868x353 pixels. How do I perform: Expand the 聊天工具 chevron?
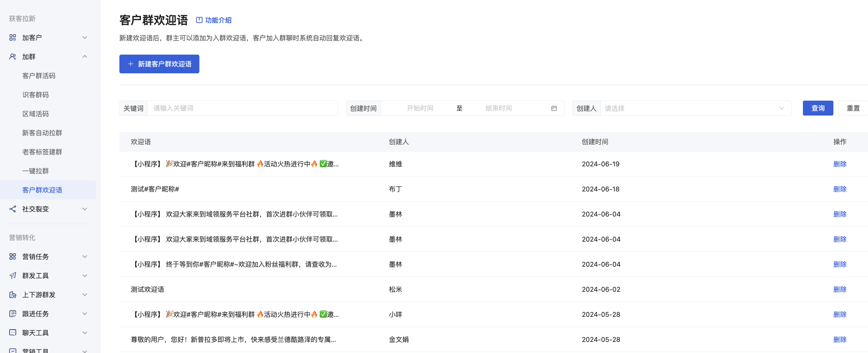click(x=85, y=333)
